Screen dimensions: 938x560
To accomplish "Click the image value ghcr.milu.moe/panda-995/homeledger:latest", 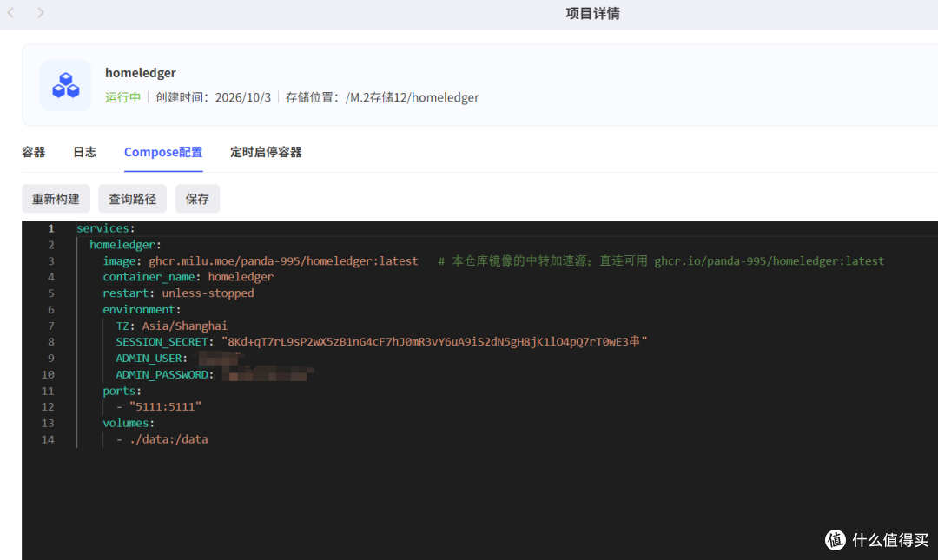I will coord(283,260).
